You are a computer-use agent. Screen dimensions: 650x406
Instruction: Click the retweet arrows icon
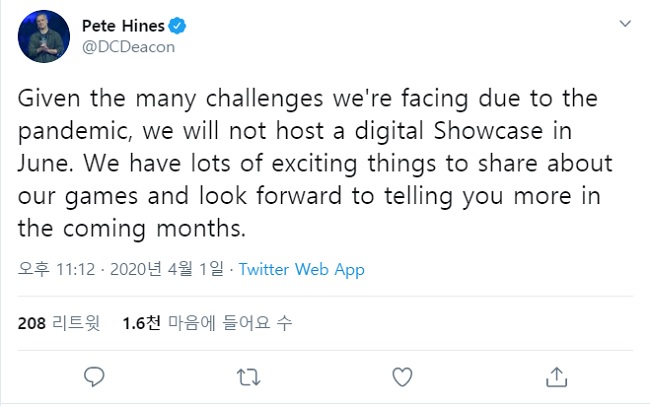click(248, 376)
